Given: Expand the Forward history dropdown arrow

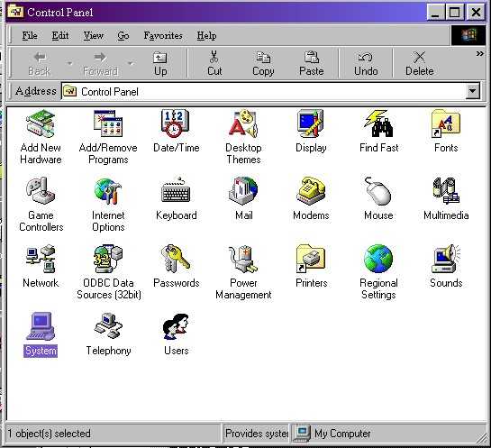Looking at the screenshot, I should (x=131, y=64).
